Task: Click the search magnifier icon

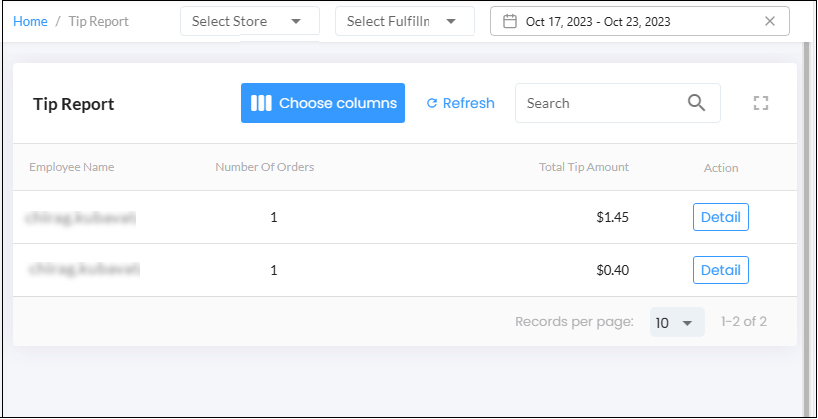Action: tap(696, 103)
